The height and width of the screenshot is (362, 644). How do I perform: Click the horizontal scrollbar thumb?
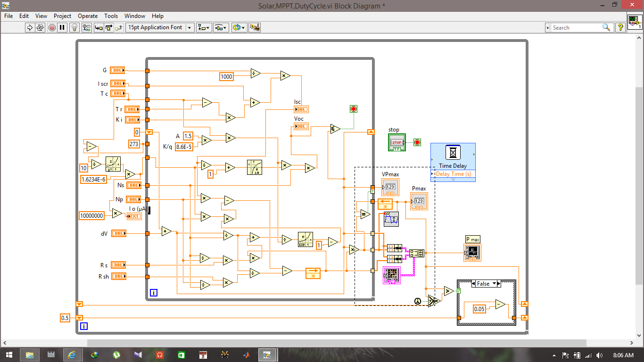click(337, 343)
